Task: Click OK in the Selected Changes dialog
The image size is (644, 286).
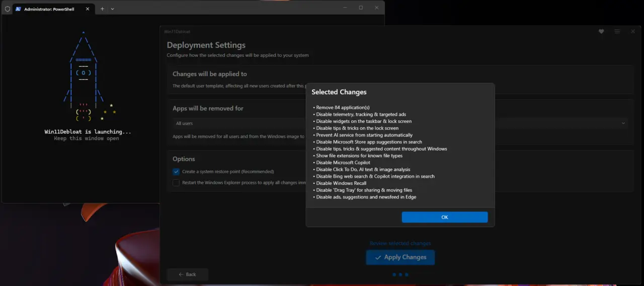Action: coord(444,217)
